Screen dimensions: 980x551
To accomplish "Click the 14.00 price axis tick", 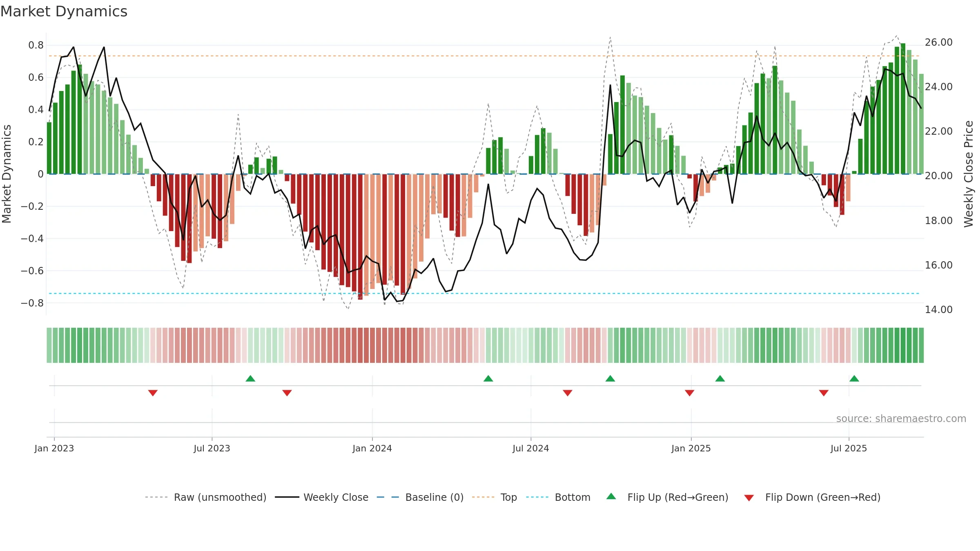I will tap(939, 309).
